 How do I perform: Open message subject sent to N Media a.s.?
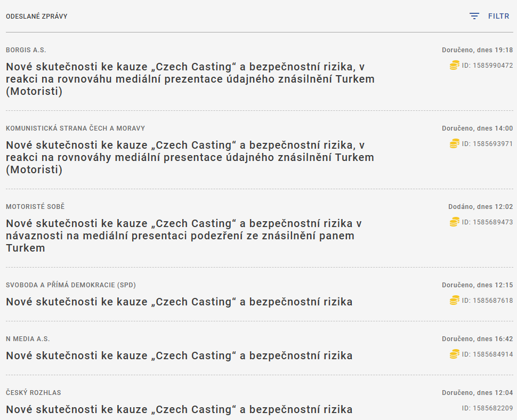(x=179, y=356)
